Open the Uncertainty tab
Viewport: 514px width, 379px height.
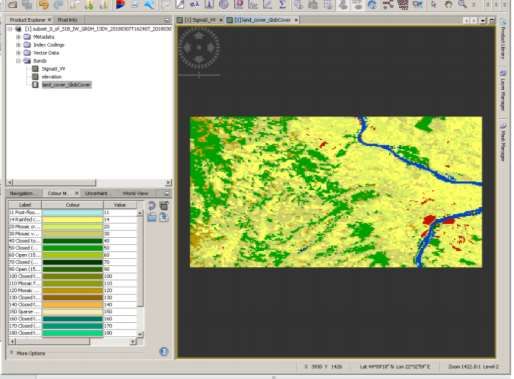pos(96,193)
